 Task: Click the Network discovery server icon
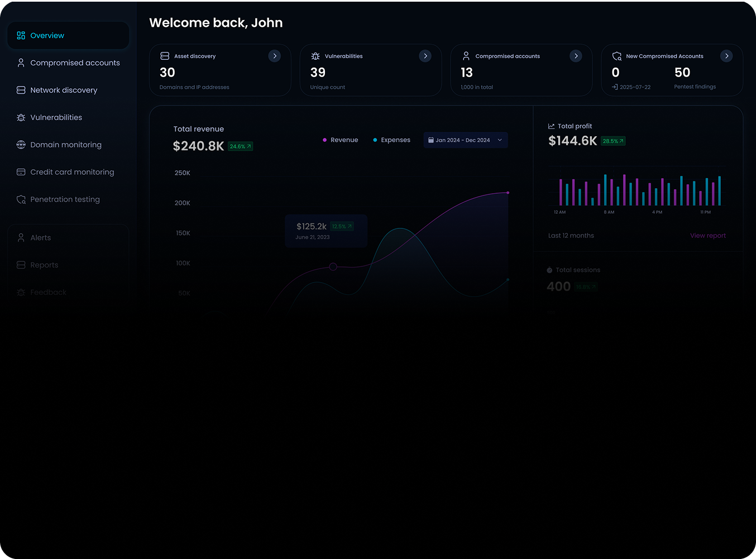(21, 90)
